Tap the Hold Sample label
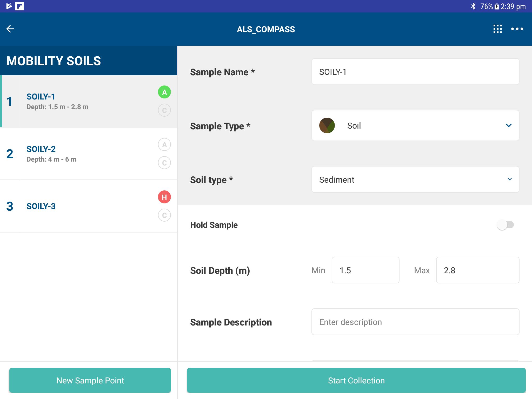 click(214, 225)
